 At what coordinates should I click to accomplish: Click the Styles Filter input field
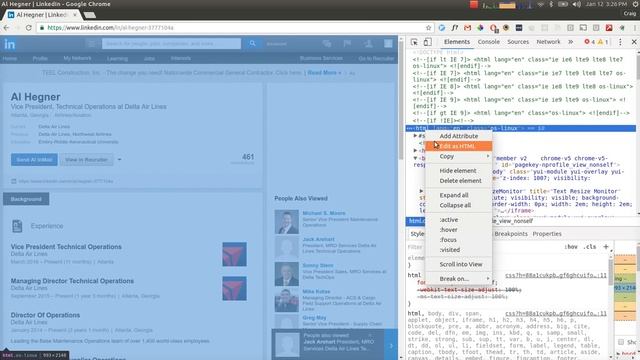(484, 247)
